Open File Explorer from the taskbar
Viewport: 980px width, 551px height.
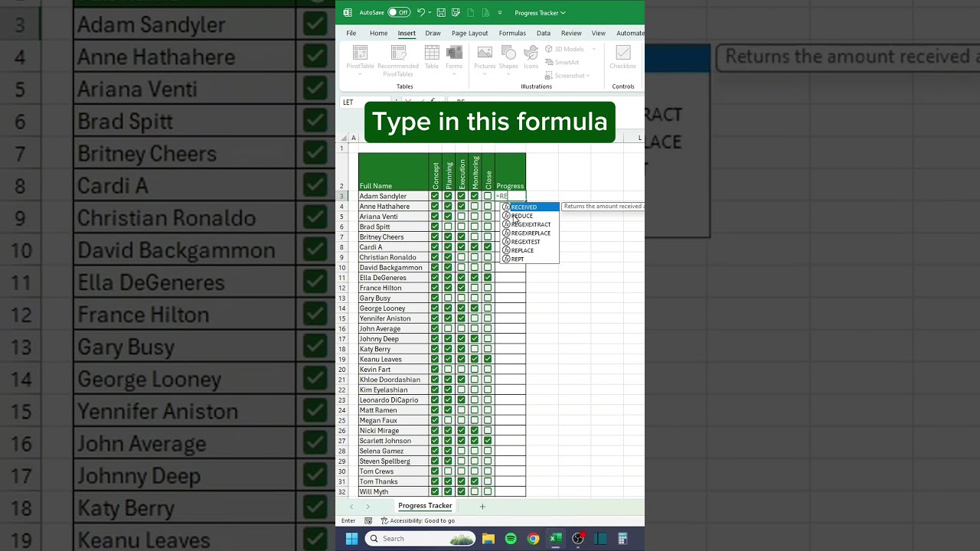pos(488,539)
